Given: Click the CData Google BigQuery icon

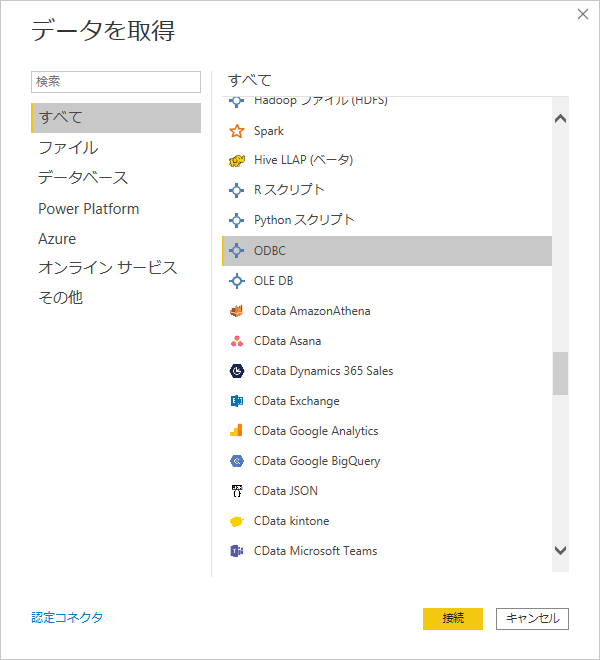Looking at the screenshot, I should [237, 461].
